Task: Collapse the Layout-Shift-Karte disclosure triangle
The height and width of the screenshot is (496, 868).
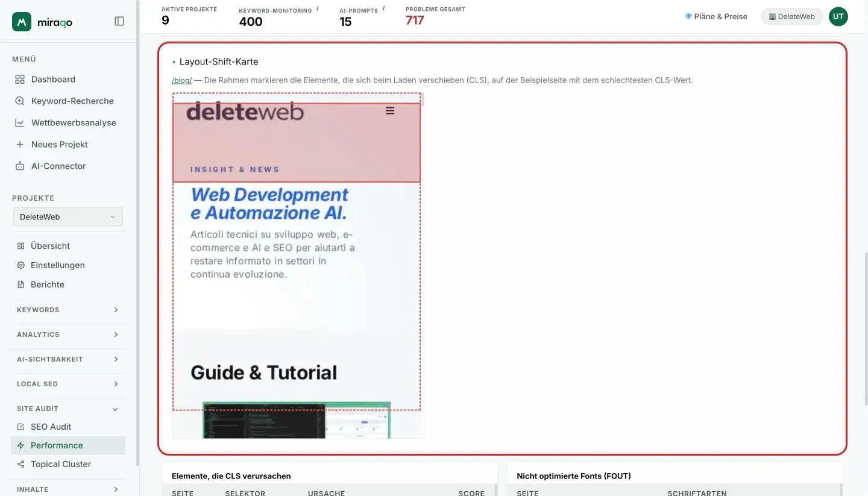Action: [174, 62]
